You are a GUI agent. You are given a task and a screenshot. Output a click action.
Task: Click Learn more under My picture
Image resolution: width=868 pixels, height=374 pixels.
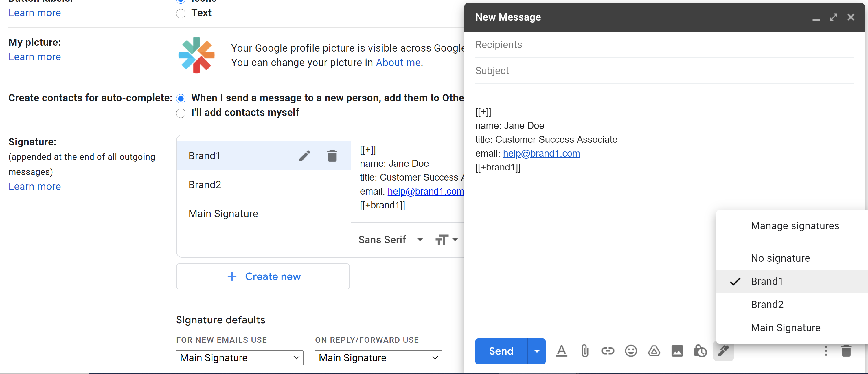(x=35, y=57)
